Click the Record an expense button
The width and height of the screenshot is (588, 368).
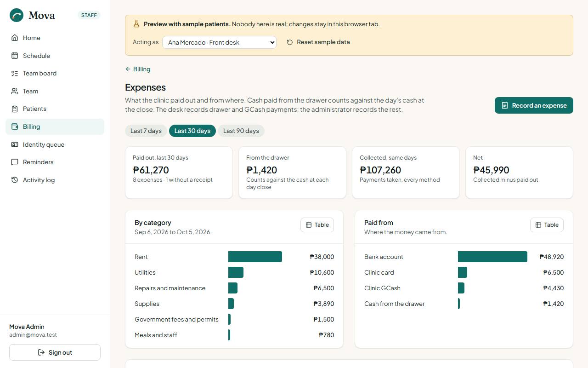tap(534, 105)
